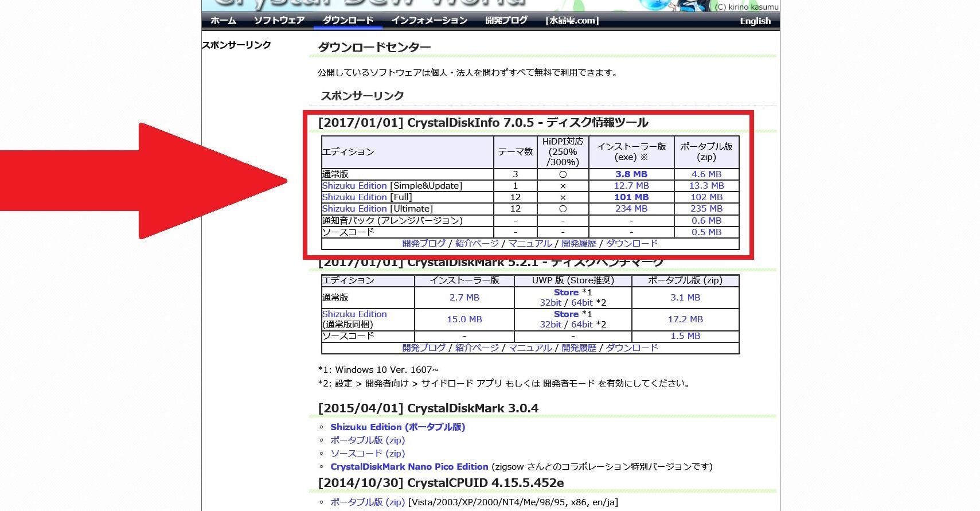Download ポータブル版 (zip) under CrystalCPUID 4.15.5.452e
This screenshot has width=980, height=511.
[368, 502]
